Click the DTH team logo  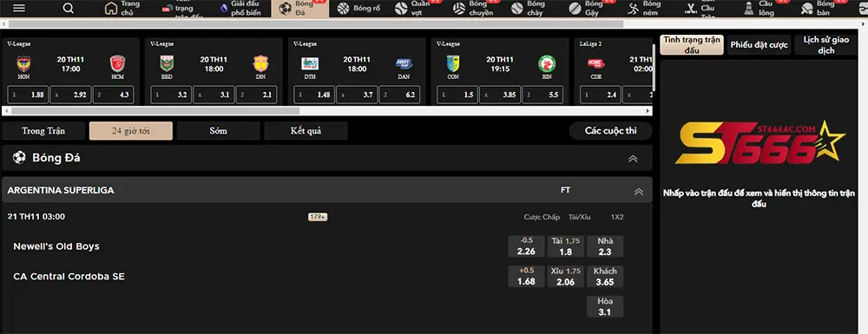point(310,63)
